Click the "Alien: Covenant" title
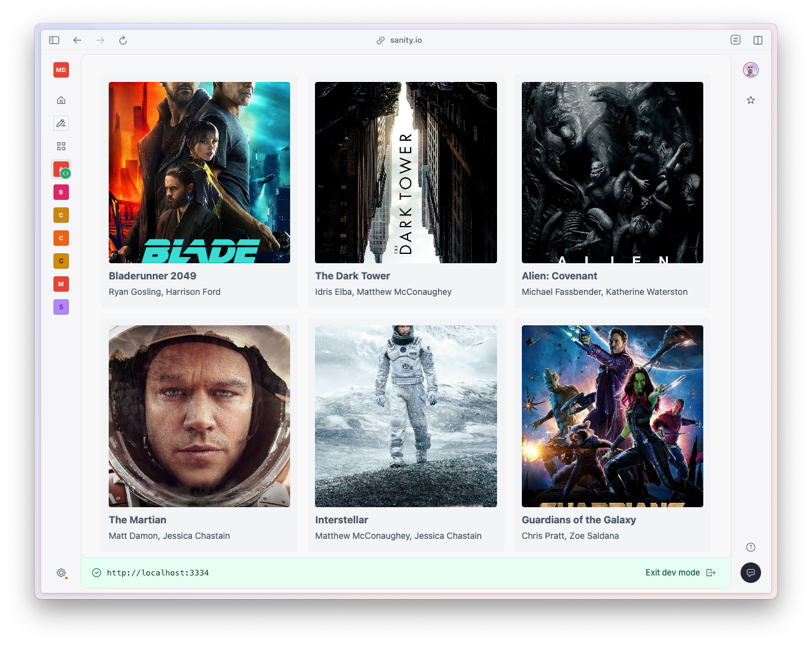 pos(559,276)
